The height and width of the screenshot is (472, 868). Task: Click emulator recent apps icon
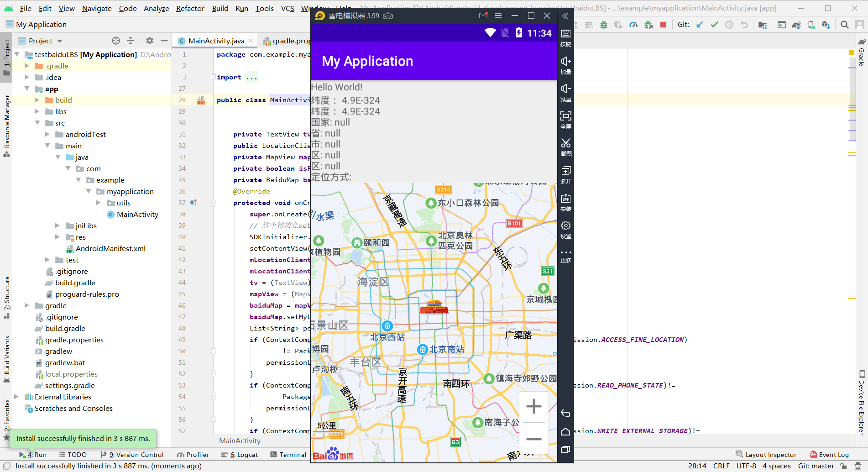[x=565, y=450]
